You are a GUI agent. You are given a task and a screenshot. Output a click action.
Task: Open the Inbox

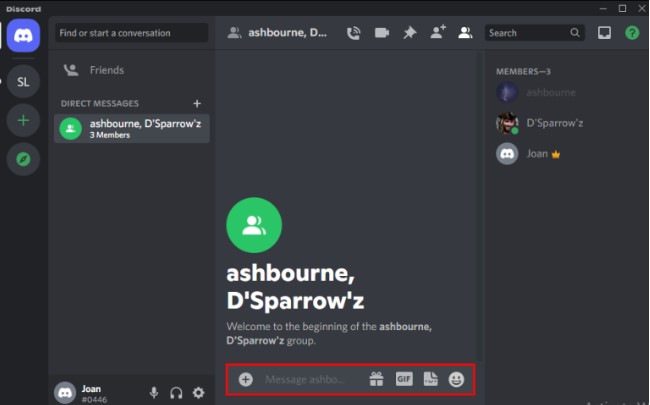click(x=604, y=33)
